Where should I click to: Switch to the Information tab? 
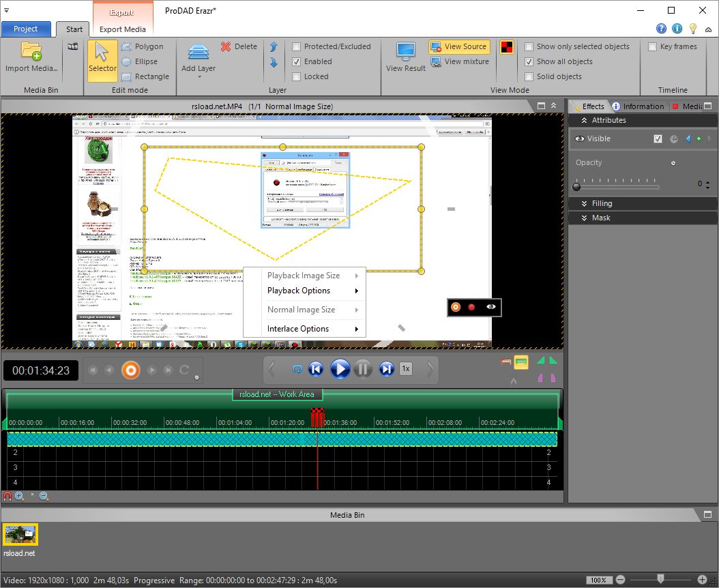pos(638,106)
